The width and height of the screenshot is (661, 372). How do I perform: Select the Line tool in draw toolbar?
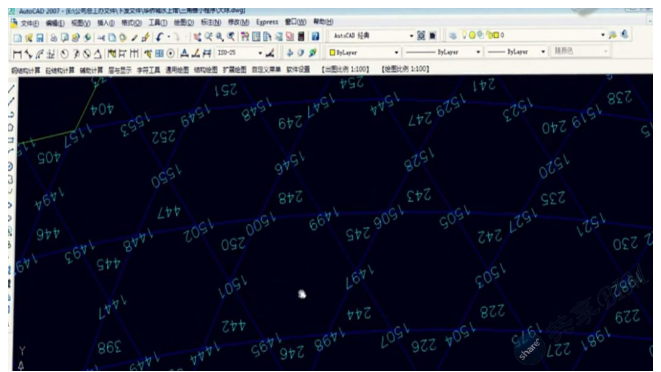pos(11,89)
